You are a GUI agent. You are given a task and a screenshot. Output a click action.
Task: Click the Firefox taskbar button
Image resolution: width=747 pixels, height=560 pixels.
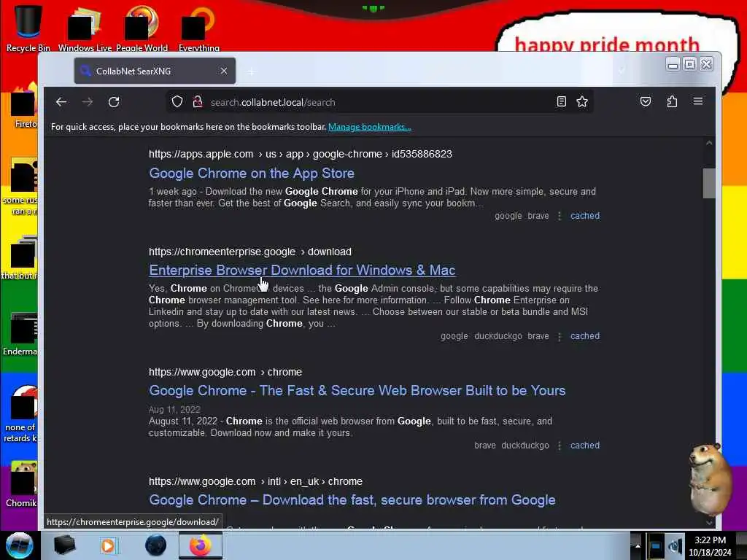coord(201,545)
